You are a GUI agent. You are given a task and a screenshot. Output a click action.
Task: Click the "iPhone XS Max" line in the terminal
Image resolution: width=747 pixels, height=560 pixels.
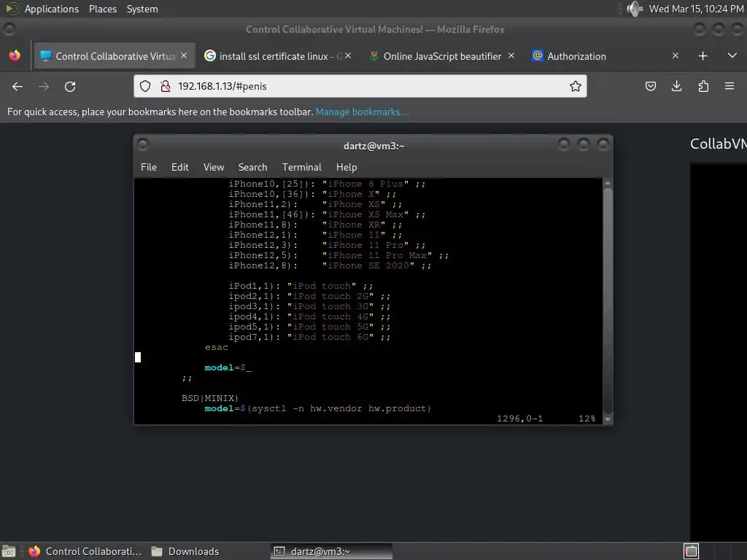(x=327, y=214)
